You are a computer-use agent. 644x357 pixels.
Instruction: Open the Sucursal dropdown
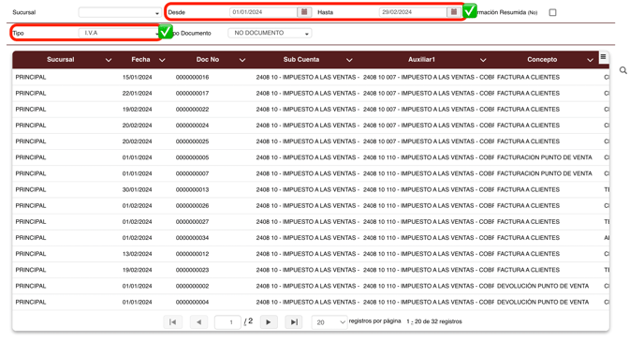120,12
